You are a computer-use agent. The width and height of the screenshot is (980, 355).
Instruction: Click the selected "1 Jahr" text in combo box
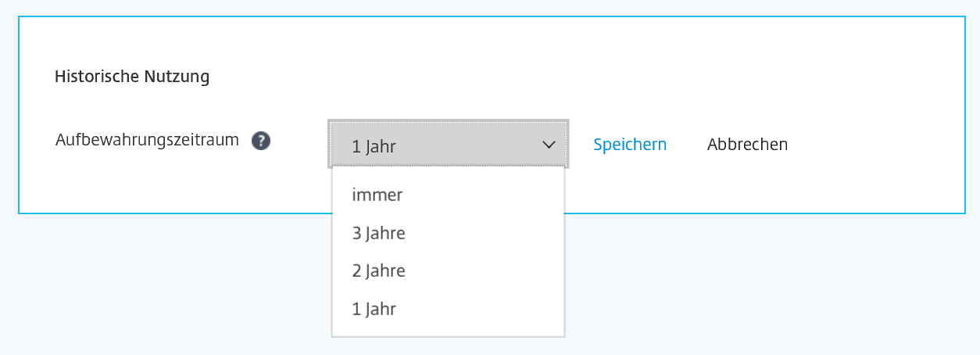(x=374, y=146)
